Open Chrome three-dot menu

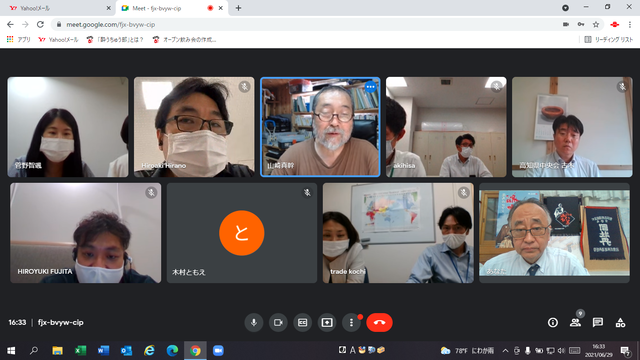pos(630,24)
